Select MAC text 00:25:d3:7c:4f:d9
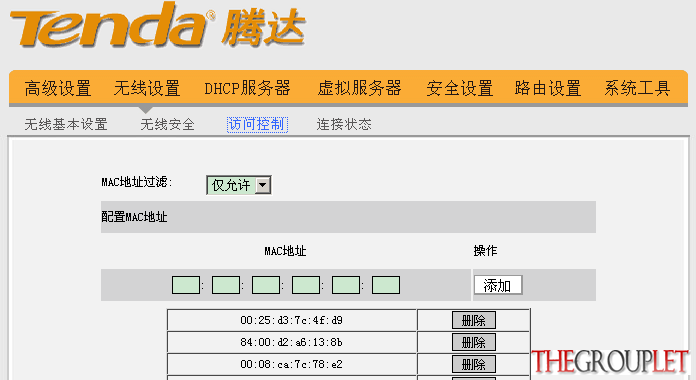The width and height of the screenshot is (696, 380). [291, 320]
